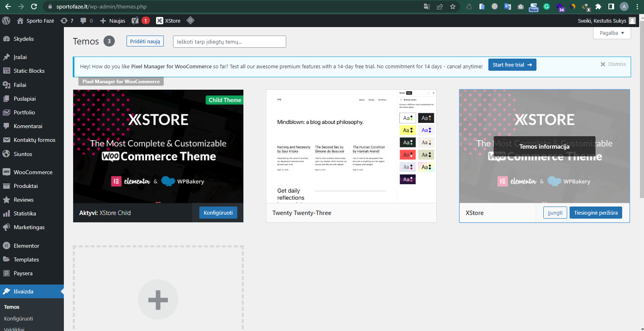Viewport: 644px width, 331px height.
Task: Open the Yoast SEO icon in admin bar
Action: tap(135, 21)
